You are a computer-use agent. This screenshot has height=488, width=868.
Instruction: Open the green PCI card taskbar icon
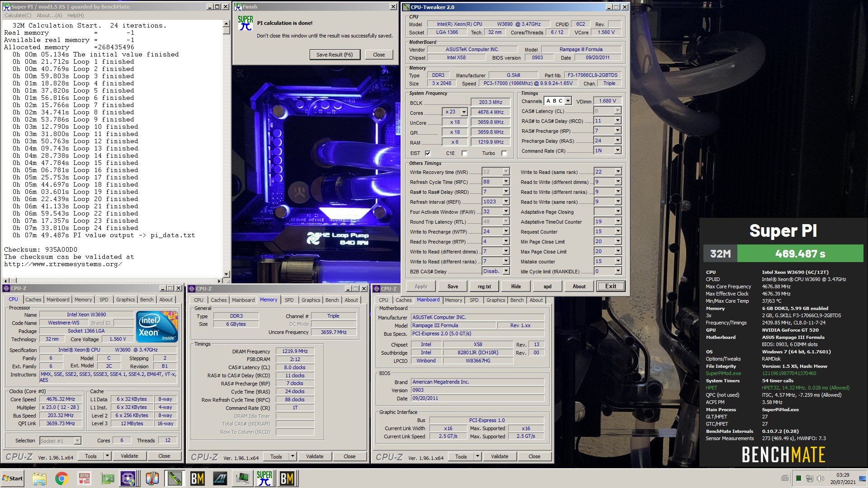coord(107,479)
